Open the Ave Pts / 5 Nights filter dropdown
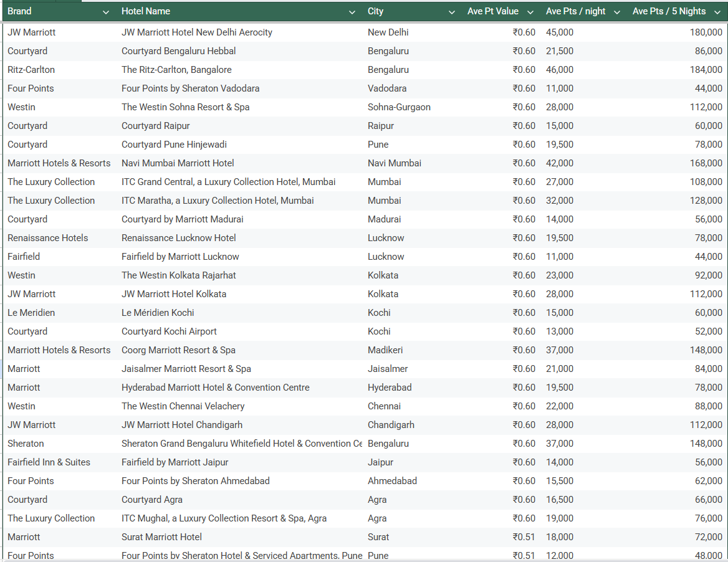 [717, 12]
